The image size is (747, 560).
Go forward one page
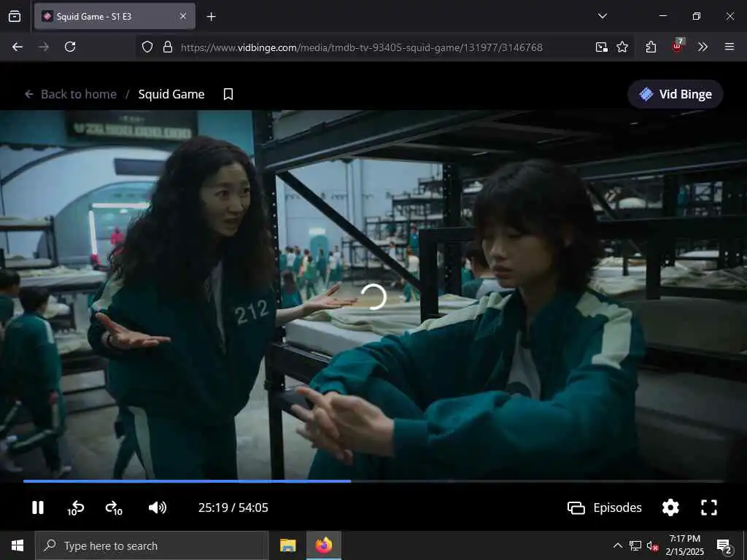coord(44,47)
